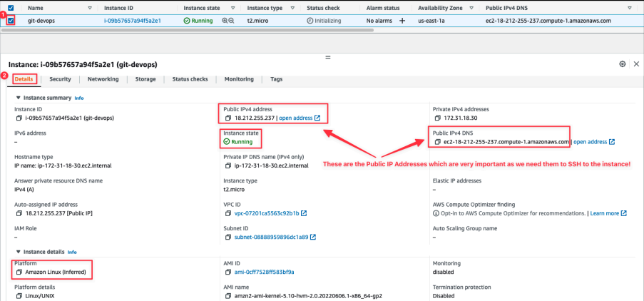Copy Platform details Linux/UNIX
The height and width of the screenshot is (301, 644).
pyautogui.click(x=19, y=296)
